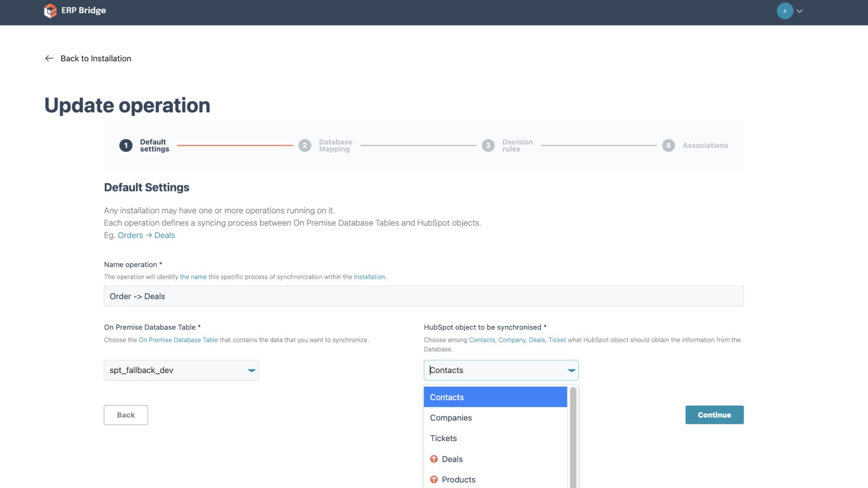Click the step 1 Default settings circle
868x488 pixels.
click(x=126, y=145)
